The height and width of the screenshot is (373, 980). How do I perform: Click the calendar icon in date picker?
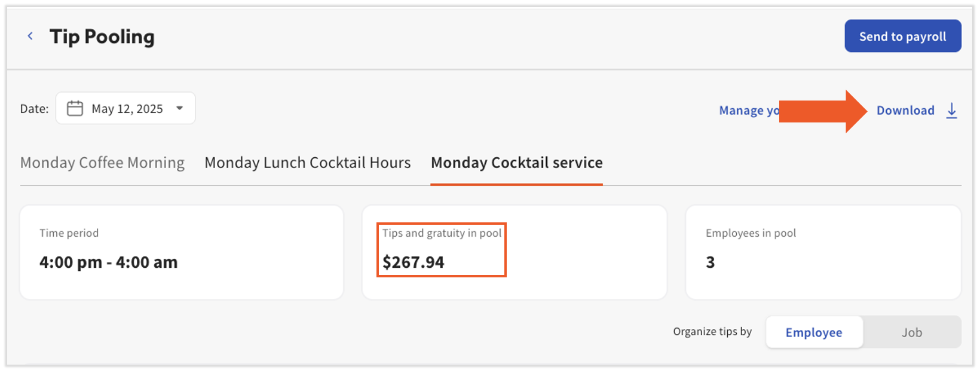[x=75, y=108]
